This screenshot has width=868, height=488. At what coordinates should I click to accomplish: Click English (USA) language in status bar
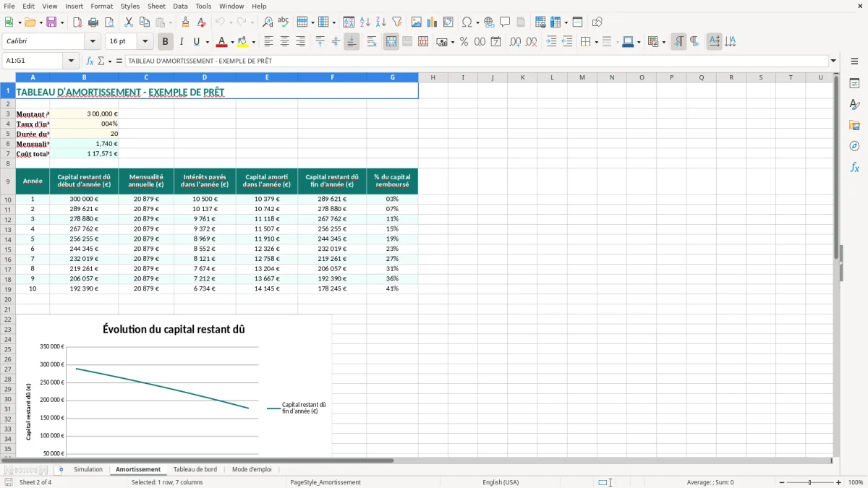pyautogui.click(x=501, y=482)
